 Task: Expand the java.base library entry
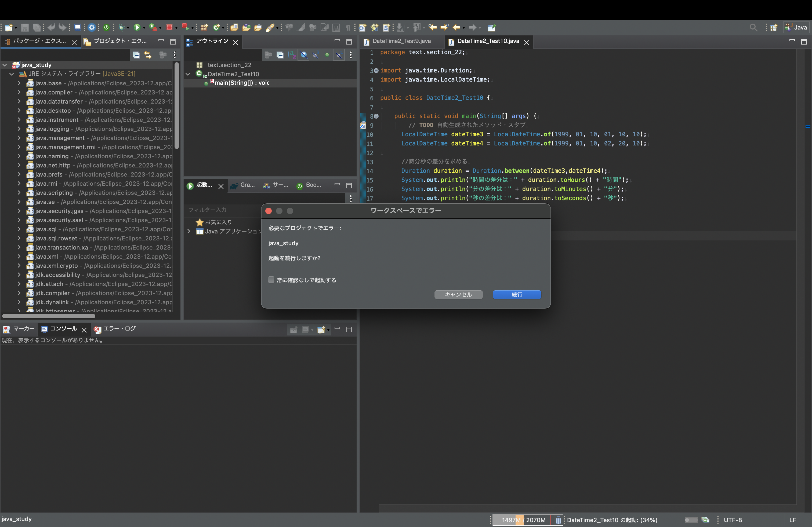19,83
